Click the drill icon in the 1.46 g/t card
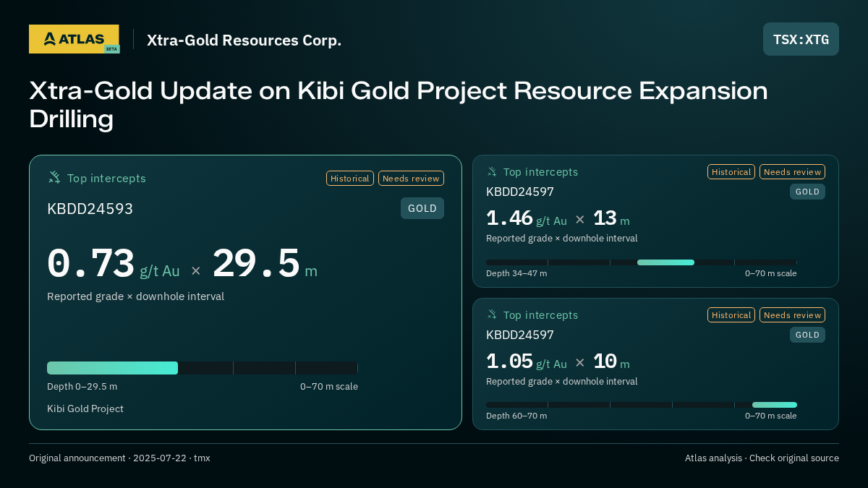 492,172
